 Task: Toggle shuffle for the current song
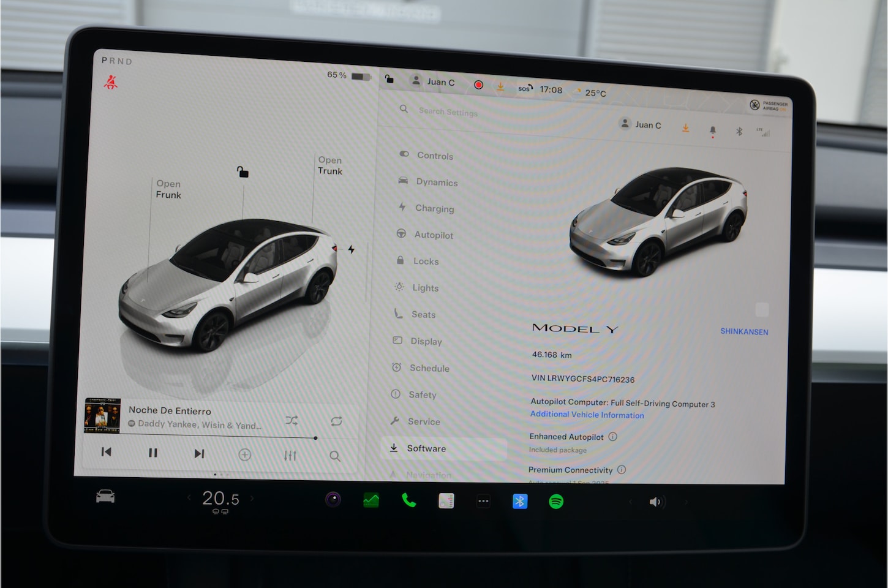(292, 421)
